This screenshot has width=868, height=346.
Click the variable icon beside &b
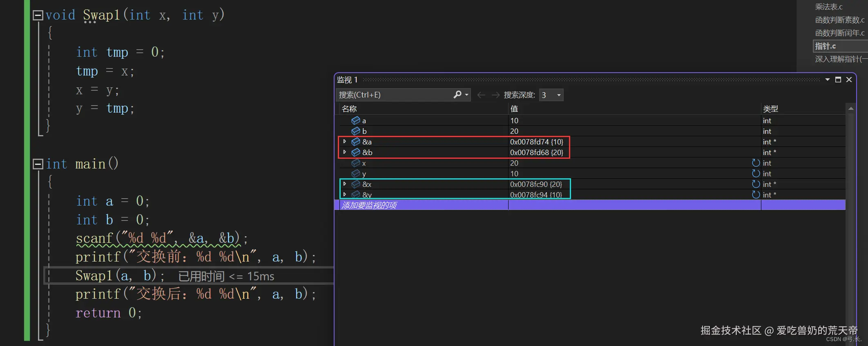356,152
